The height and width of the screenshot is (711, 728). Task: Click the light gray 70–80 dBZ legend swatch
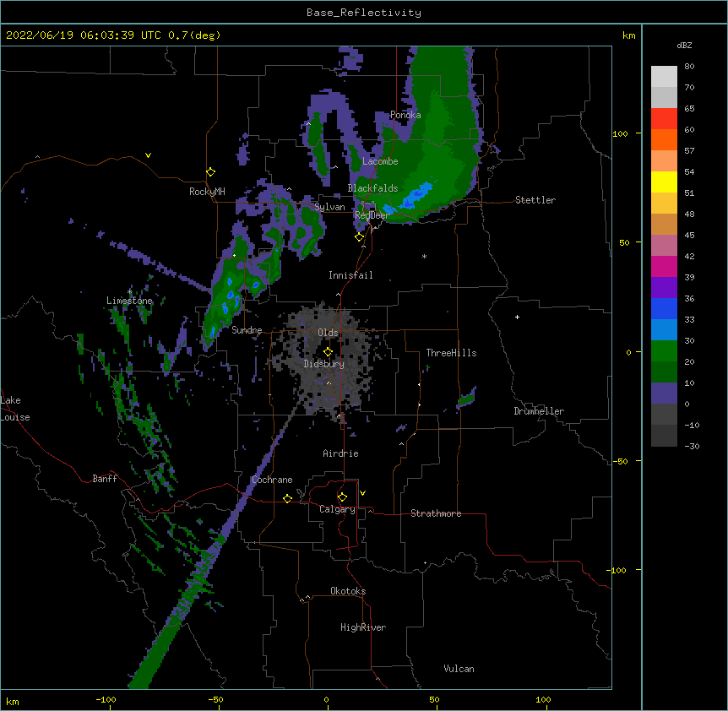tap(664, 77)
